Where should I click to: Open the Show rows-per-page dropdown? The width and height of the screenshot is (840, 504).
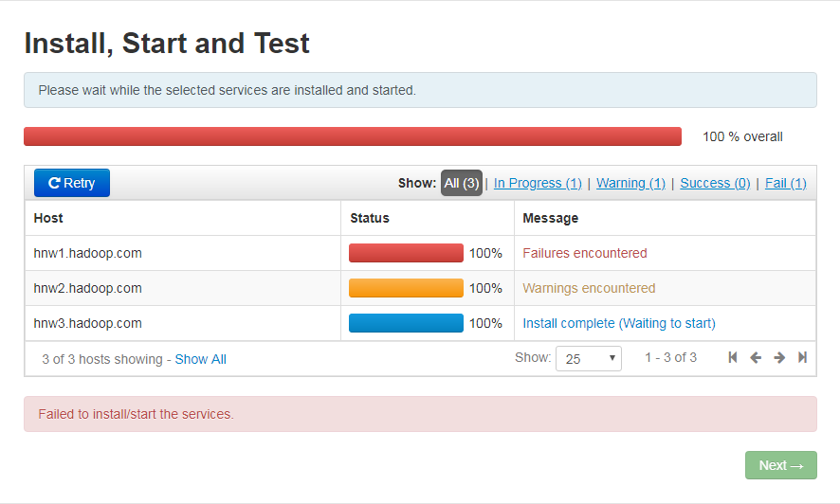(588, 359)
